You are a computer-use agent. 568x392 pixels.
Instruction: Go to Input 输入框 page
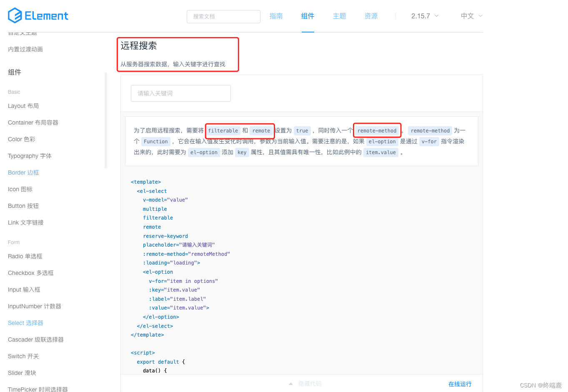point(24,290)
